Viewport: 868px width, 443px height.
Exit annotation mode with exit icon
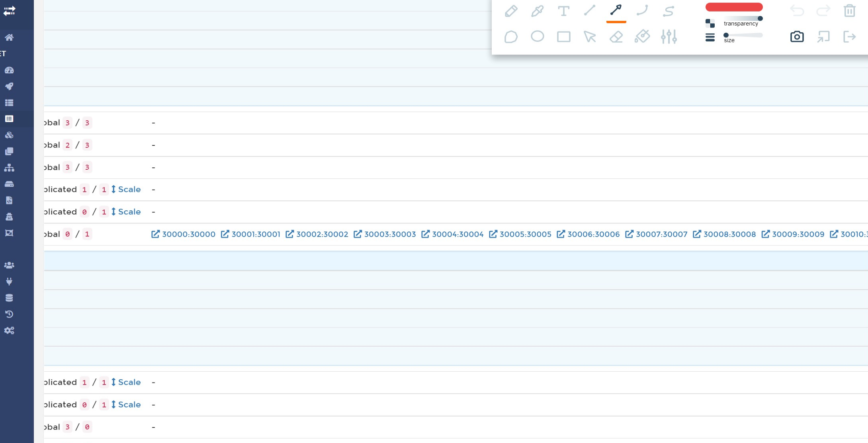(849, 37)
